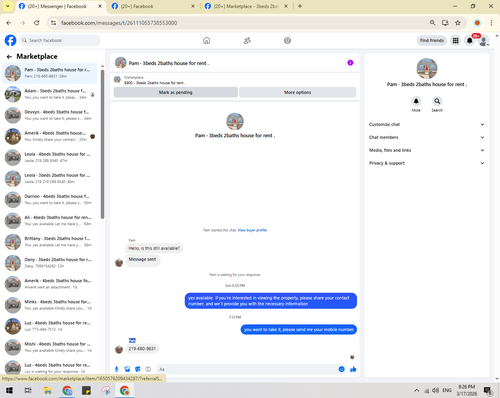Click Mark as pending button

[x=176, y=92]
